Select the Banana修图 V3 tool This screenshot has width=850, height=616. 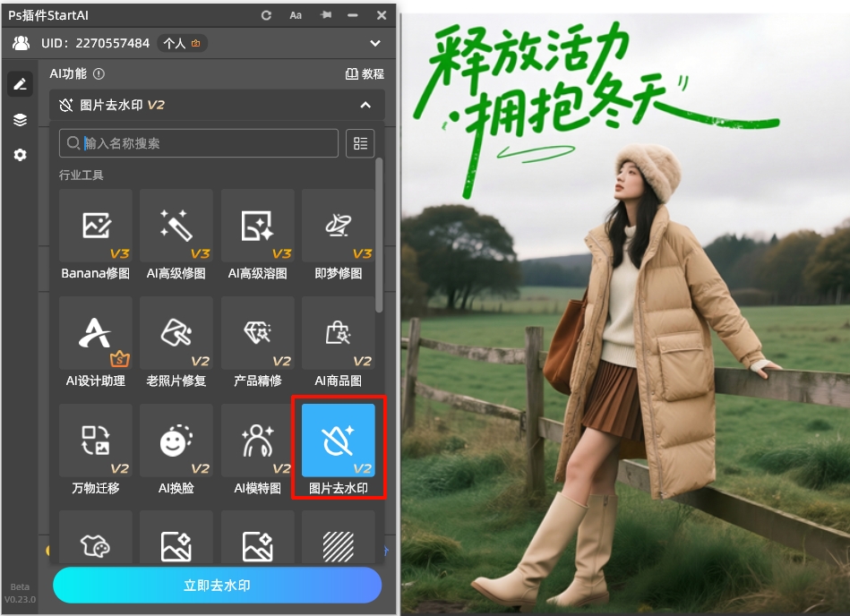[x=95, y=226]
